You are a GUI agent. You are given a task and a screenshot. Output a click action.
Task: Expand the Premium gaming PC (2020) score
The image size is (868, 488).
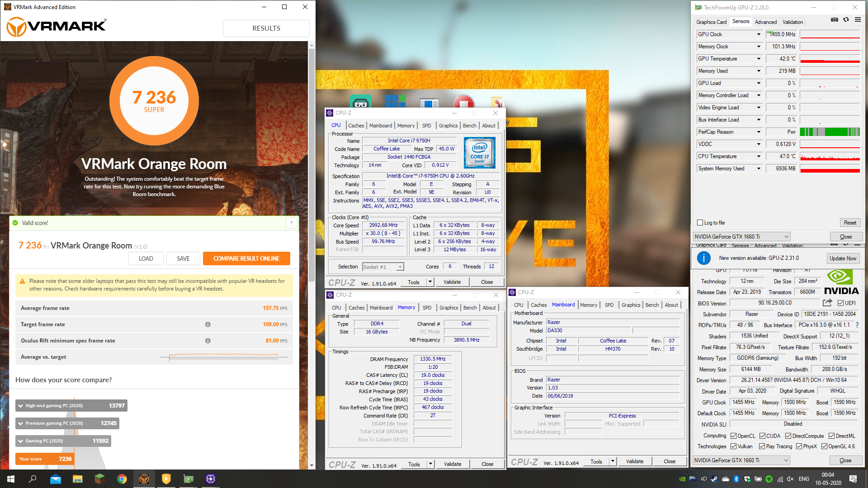click(21, 423)
